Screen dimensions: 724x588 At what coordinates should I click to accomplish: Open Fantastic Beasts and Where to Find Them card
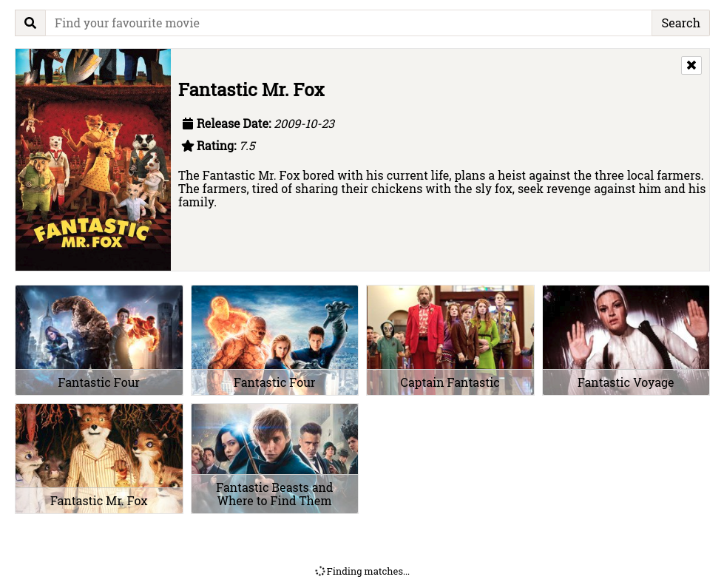tap(274, 459)
